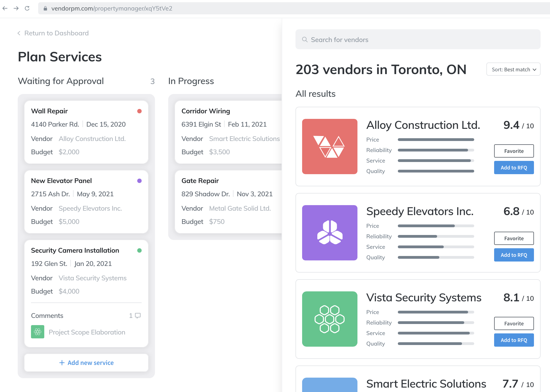Click Vista Security Quality rating bar
The width and height of the screenshot is (550, 392).
point(436,344)
